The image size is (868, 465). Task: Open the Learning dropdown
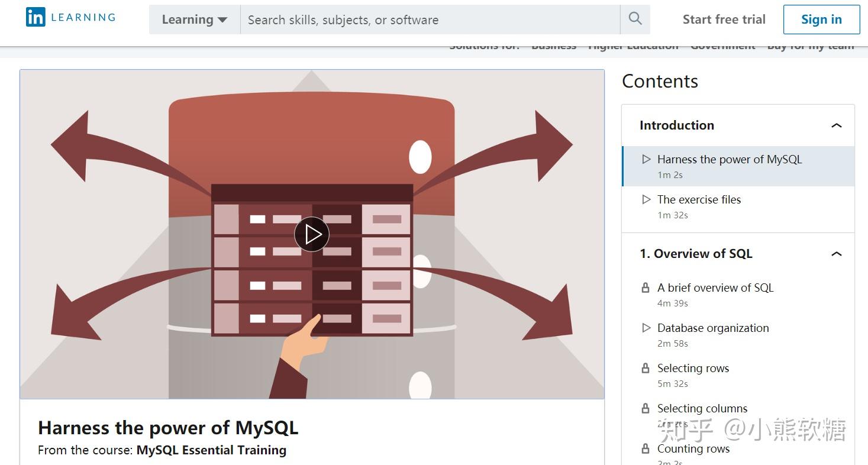[193, 18]
